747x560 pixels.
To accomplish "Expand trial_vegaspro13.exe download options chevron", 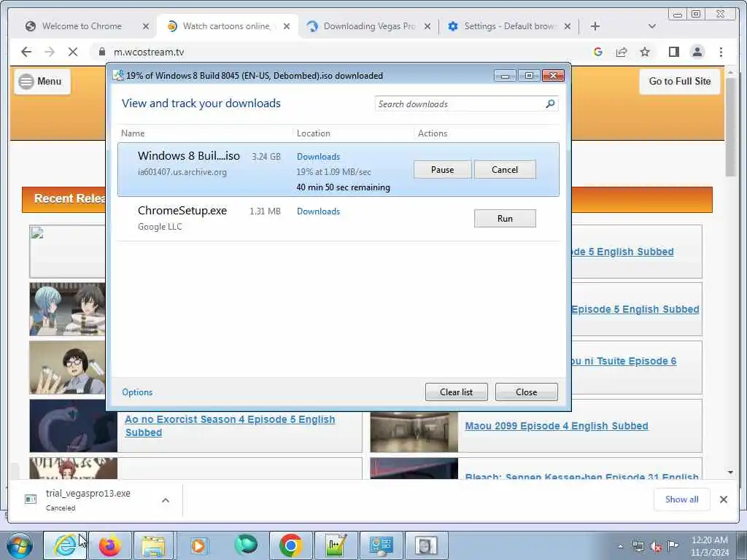I will pyautogui.click(x=166, y=500).
